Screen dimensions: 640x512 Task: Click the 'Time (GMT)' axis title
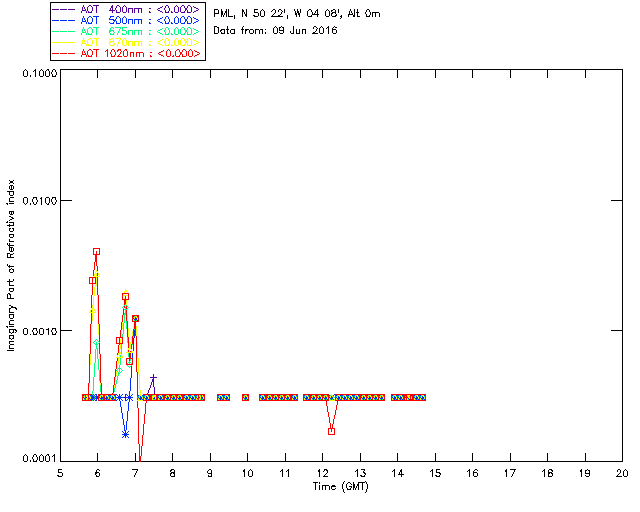coord(340,487)
